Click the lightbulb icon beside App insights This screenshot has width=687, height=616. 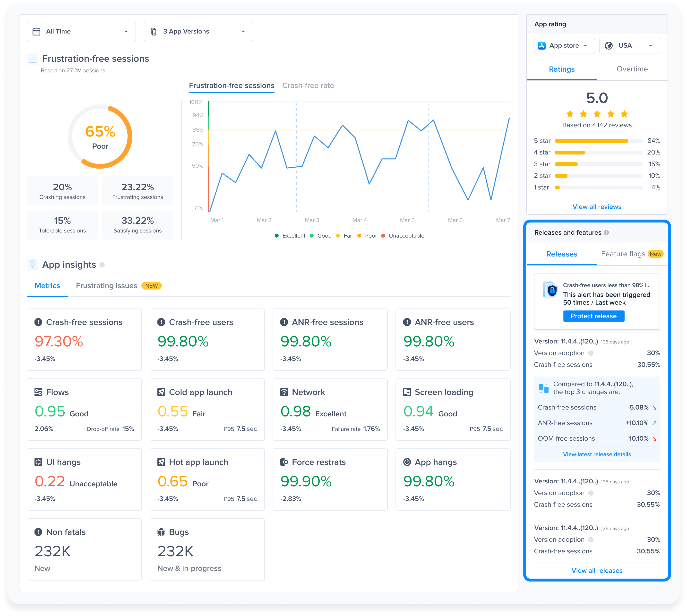click(x=33, y=265)
